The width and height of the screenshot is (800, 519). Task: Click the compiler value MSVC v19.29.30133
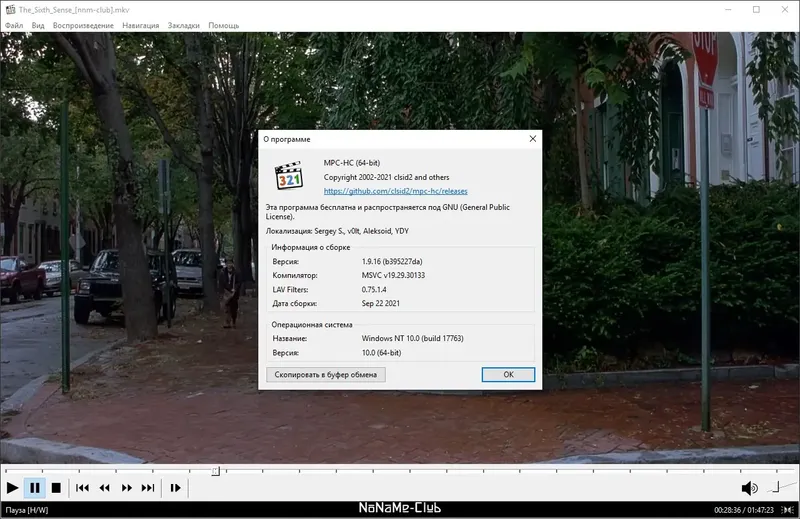(393, 275)
